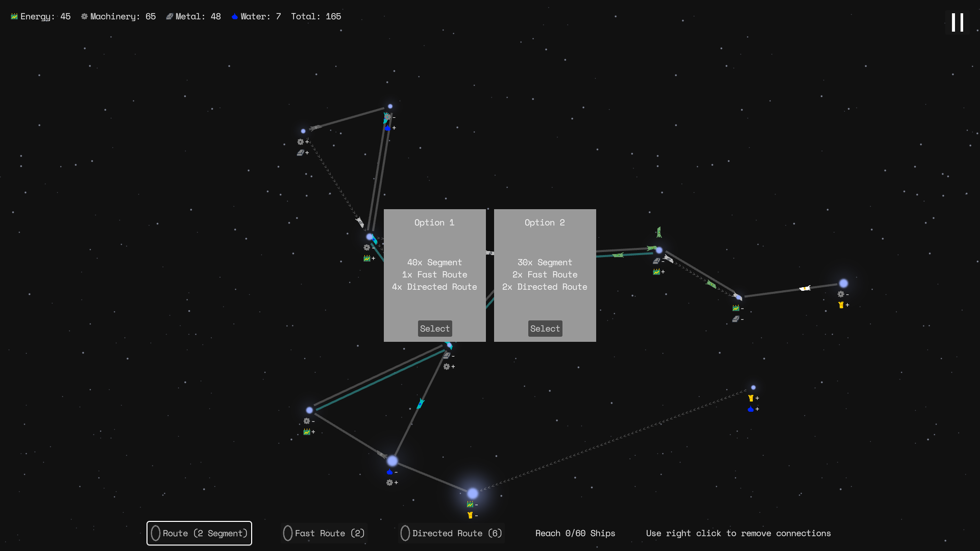
Task: Click the Reach 0/60 Ships goal text
Action: [575, 533]
